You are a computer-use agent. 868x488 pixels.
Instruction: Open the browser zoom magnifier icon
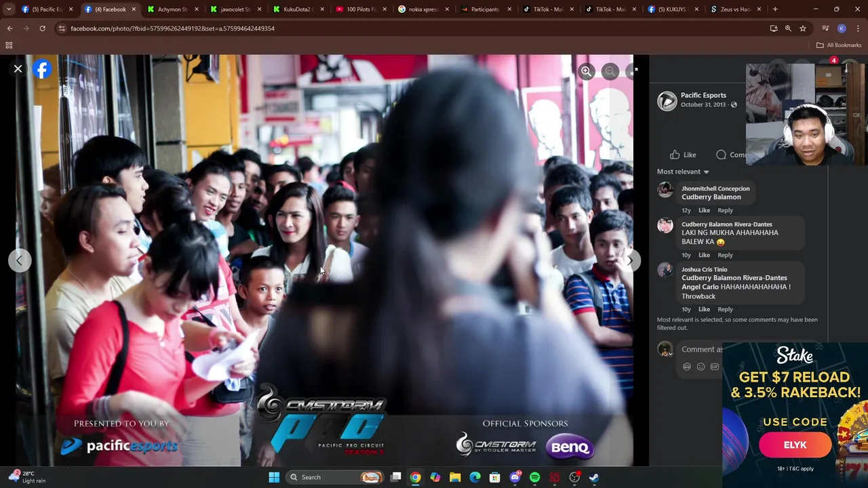coord(788,28)
